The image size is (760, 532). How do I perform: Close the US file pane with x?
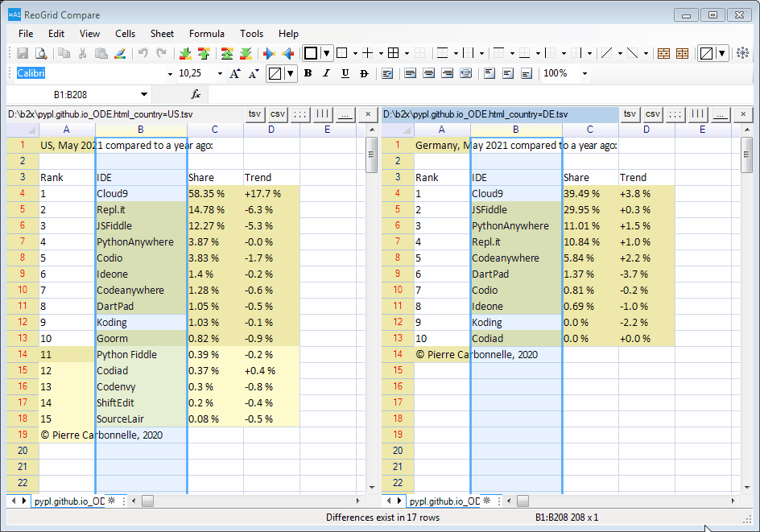(368, 114)
